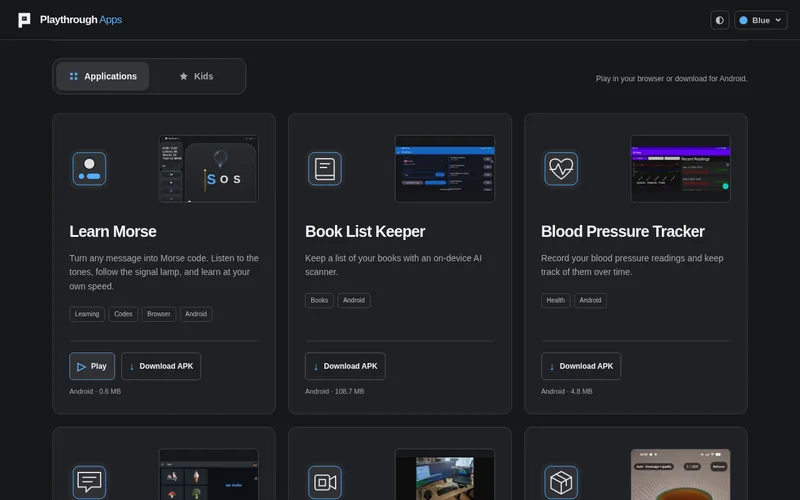This screenshot has height=500, width=800.
Task: Select the Health tag
Action: click(556, 301)
